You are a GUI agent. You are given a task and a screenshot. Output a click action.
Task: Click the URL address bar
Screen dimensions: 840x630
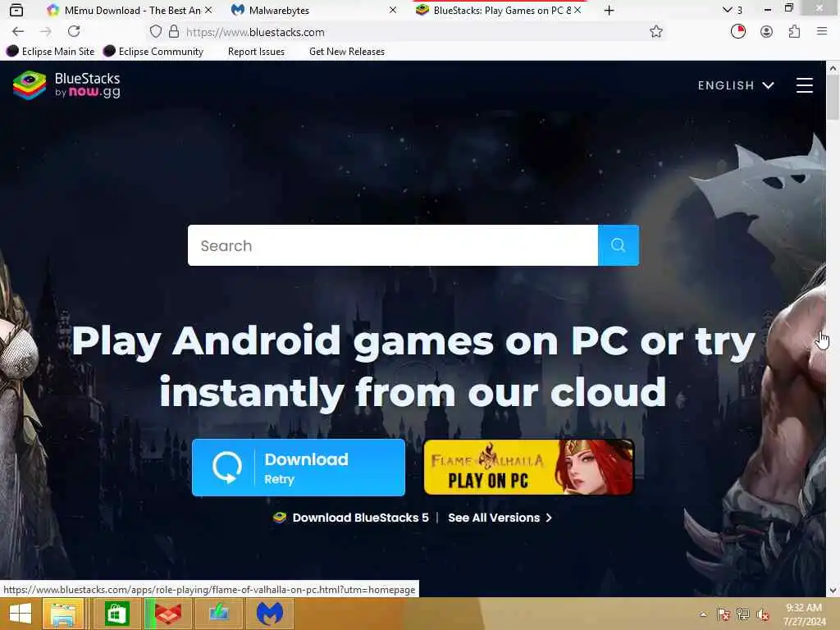tap(407, 32)
